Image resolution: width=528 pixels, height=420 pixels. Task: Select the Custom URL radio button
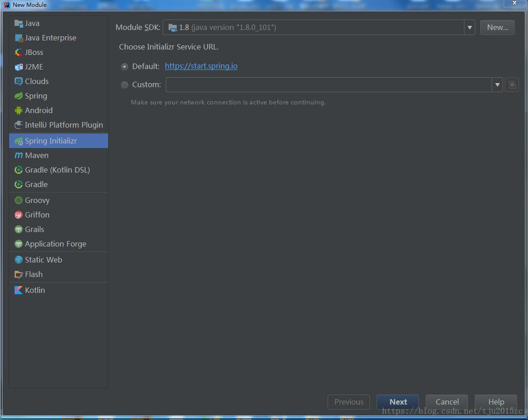(125, 85)
